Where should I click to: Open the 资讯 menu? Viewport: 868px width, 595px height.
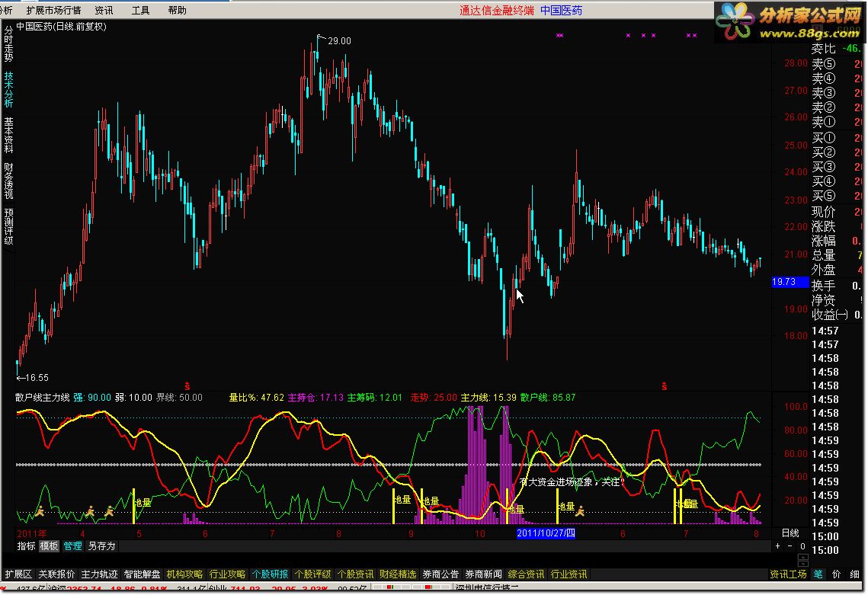click(x=104, y=10)
